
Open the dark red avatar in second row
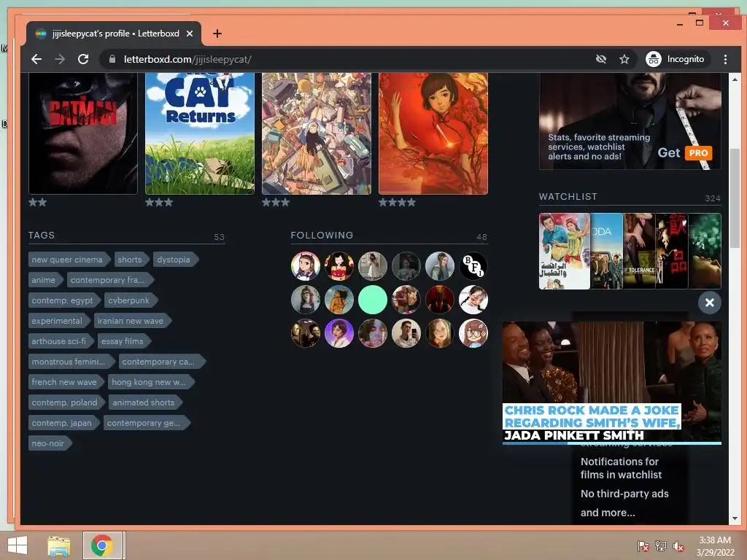[440, 300]
